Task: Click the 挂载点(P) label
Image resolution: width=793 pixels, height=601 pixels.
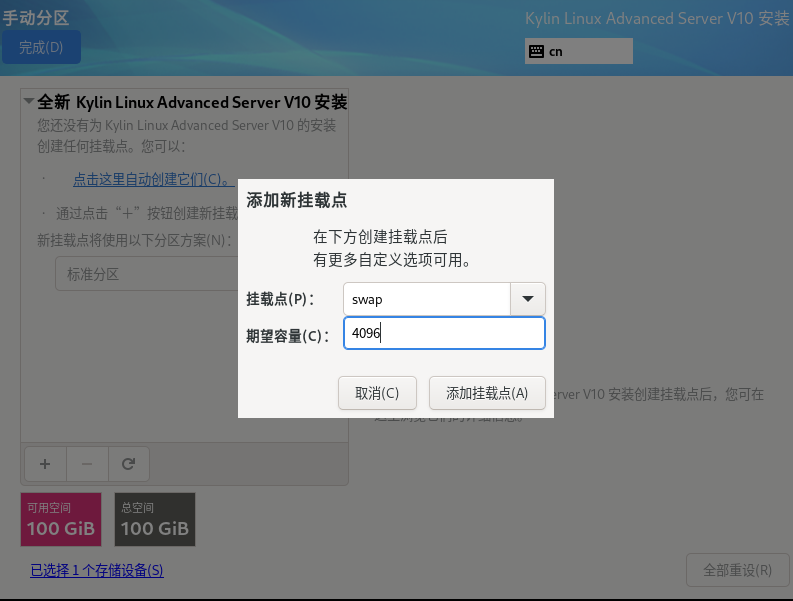Action: 280,299
